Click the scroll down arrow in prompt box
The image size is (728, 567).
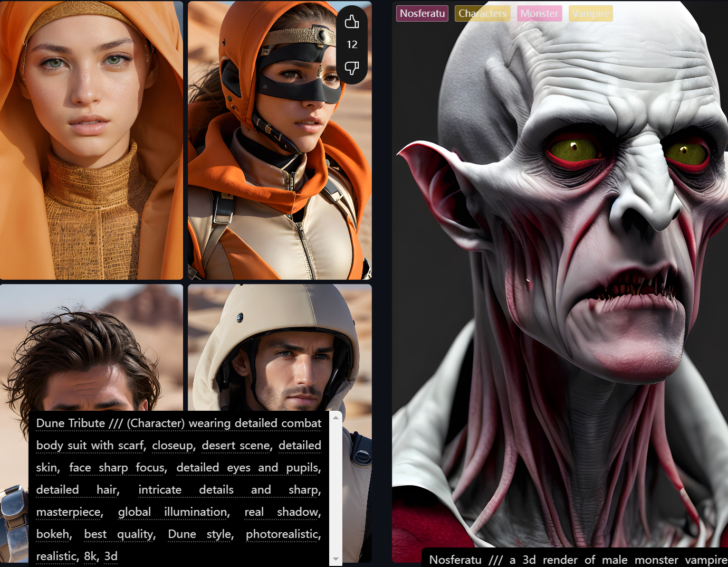pyautogui.click(x=336, y=559)
